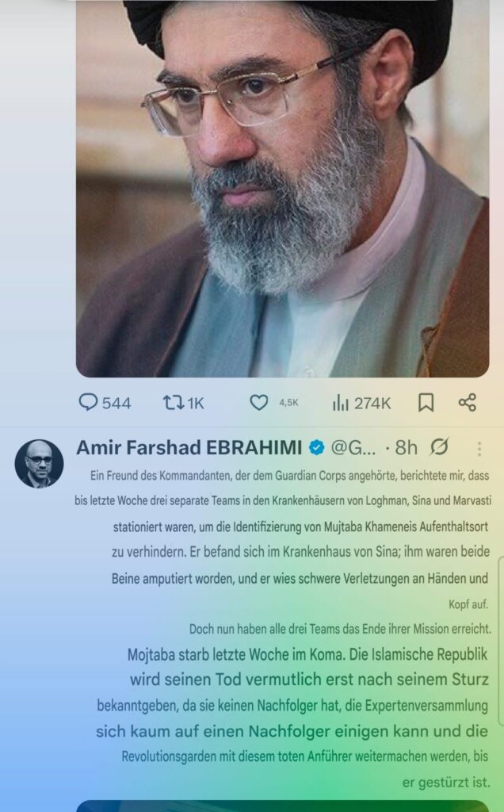Enlarge the bearded cleric photo
The height and width of the screenshot is (812, 504).
coord(283,189)
